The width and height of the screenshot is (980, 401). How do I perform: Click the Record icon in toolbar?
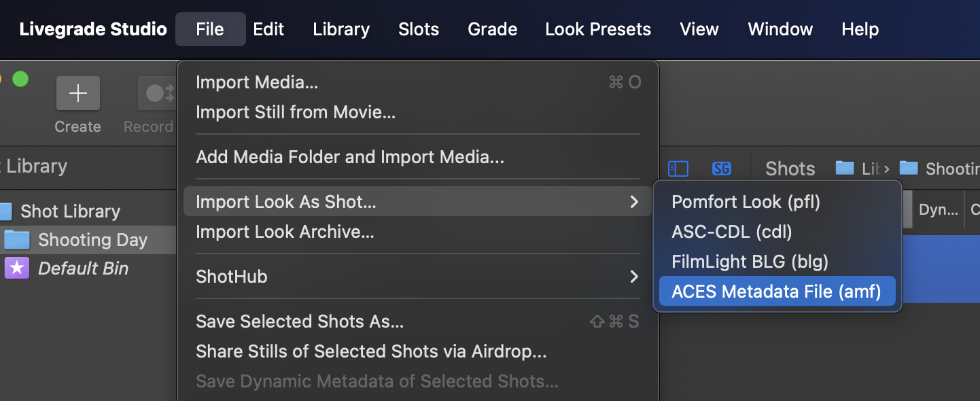coord(156,93)
